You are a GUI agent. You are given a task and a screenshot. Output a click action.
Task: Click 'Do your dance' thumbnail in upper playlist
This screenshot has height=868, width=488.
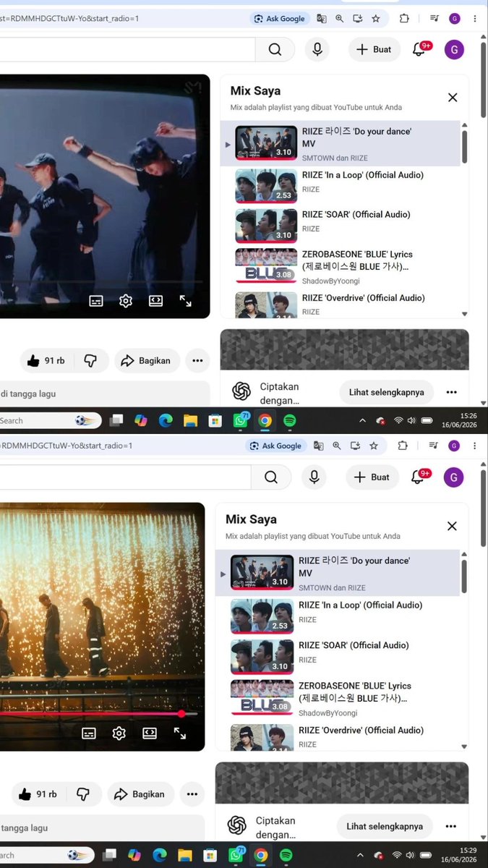pos(266,143)
